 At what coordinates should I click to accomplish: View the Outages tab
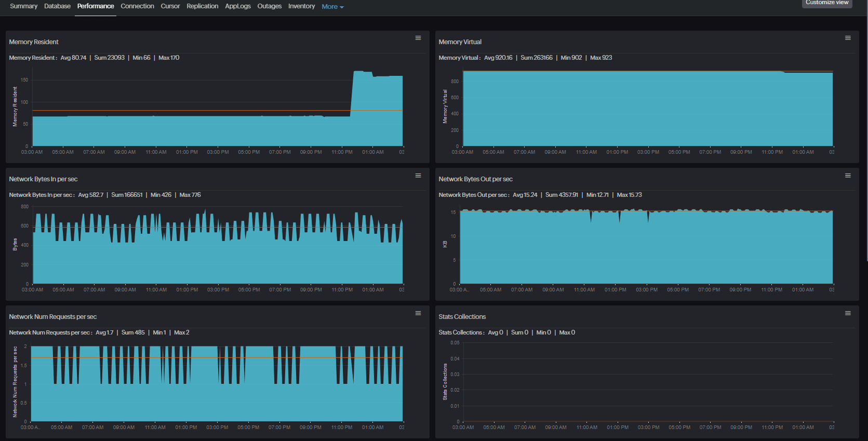[269, 6]
